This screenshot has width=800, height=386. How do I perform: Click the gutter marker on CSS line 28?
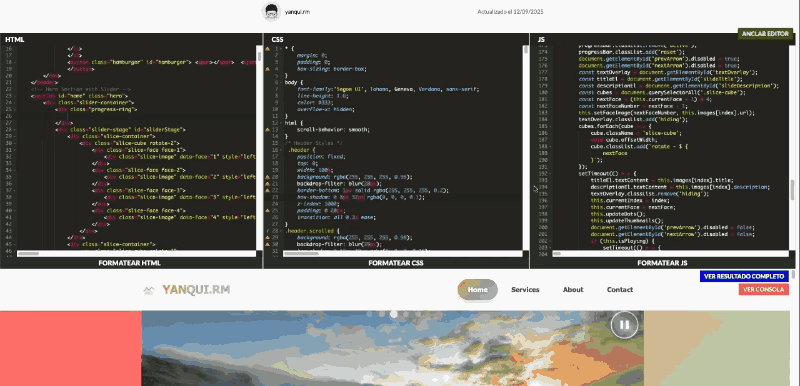(x=267, y=231)
